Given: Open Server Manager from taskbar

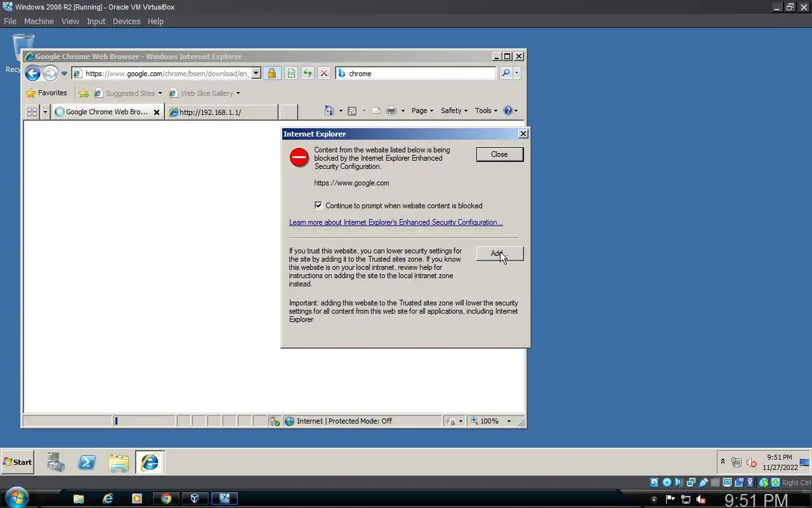Looking at the screenshot, I should [56, 462].
